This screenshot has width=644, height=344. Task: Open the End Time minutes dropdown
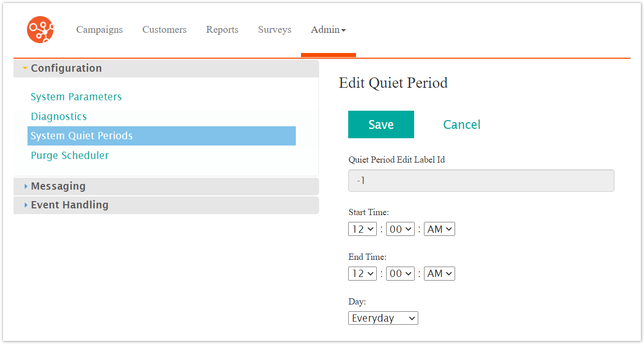[x=400, y=274]
